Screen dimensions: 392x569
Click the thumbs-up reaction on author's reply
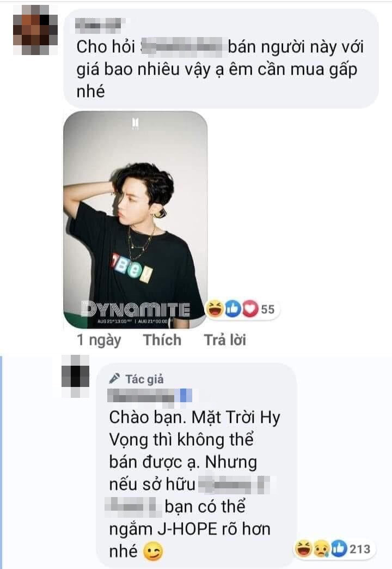(339, 549)
